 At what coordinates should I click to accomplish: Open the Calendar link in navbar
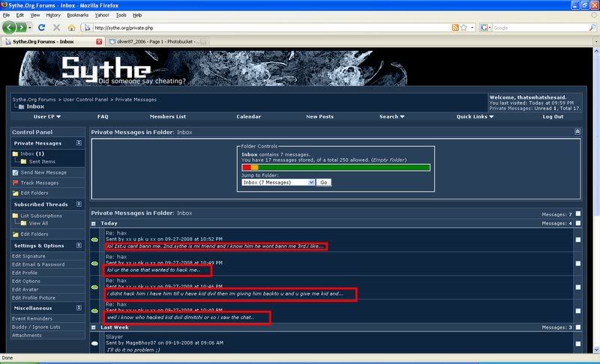point(249,117)
